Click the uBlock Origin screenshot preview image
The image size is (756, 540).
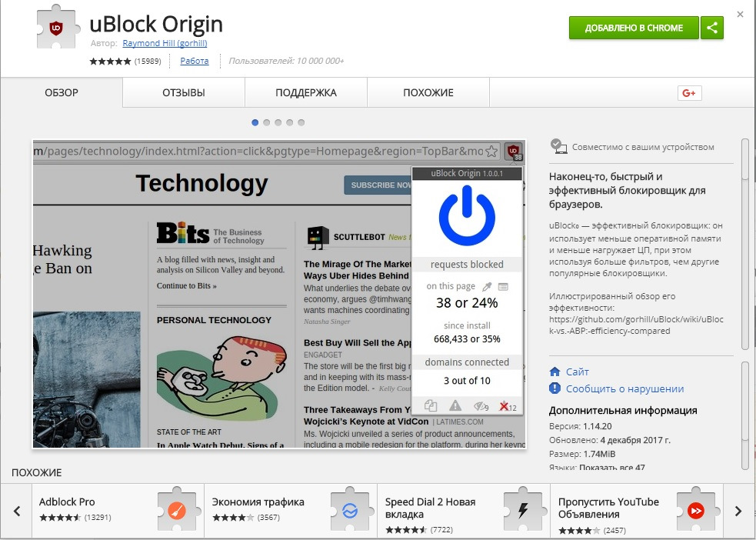279,294
